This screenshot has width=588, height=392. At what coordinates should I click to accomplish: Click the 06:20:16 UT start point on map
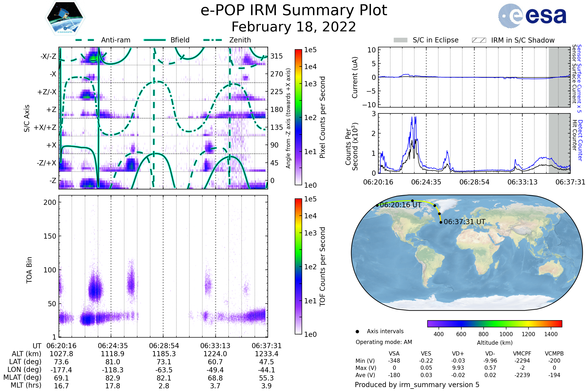click(x=377, y=206)
